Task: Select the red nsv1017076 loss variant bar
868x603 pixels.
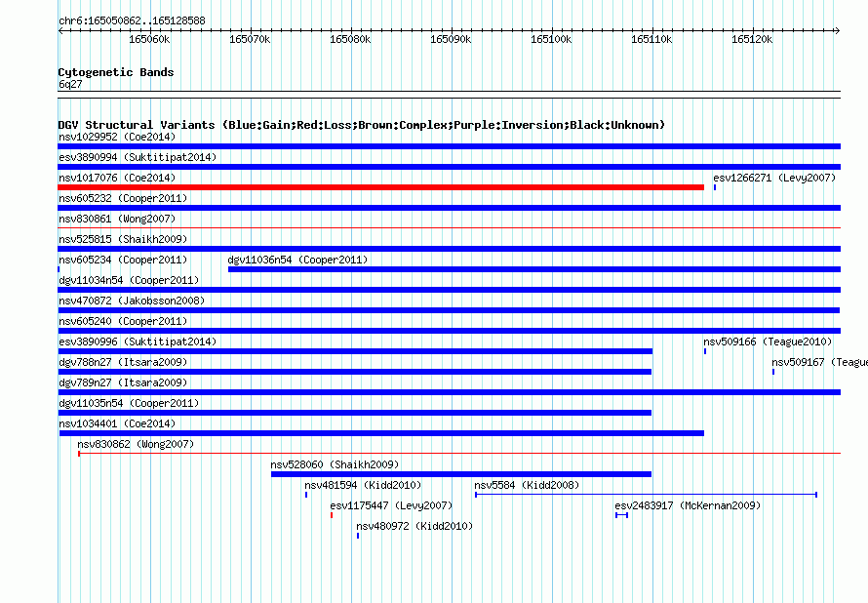Action: (x=381, y=187)
